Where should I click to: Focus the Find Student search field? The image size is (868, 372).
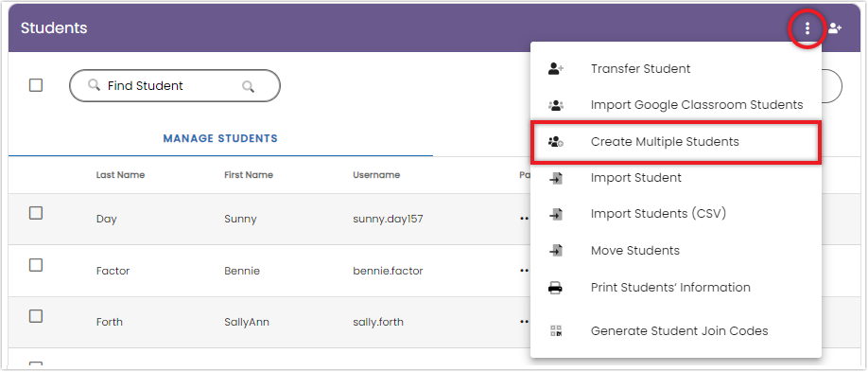tap(174, 86)
